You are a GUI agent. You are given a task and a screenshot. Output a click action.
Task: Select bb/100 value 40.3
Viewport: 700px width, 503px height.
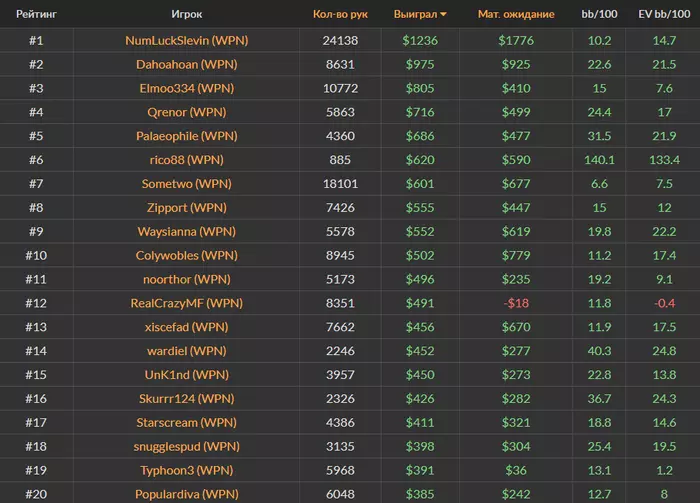tap(599, 351)
